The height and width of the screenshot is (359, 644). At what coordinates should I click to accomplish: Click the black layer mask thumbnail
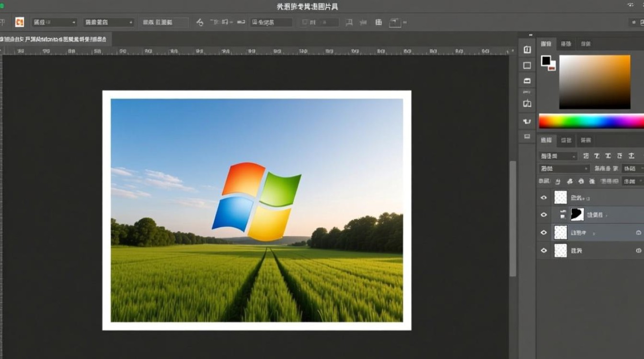pos(577,214)
